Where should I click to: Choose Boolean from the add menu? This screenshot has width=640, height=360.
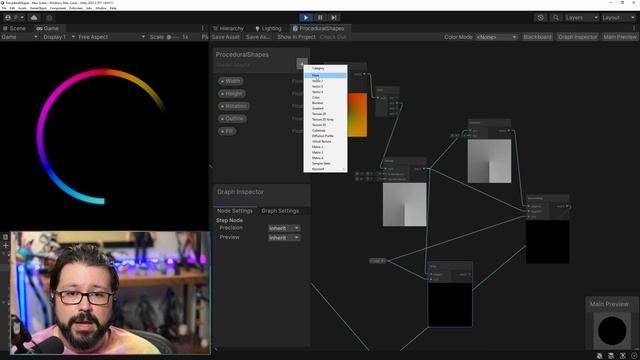(325, 103)
